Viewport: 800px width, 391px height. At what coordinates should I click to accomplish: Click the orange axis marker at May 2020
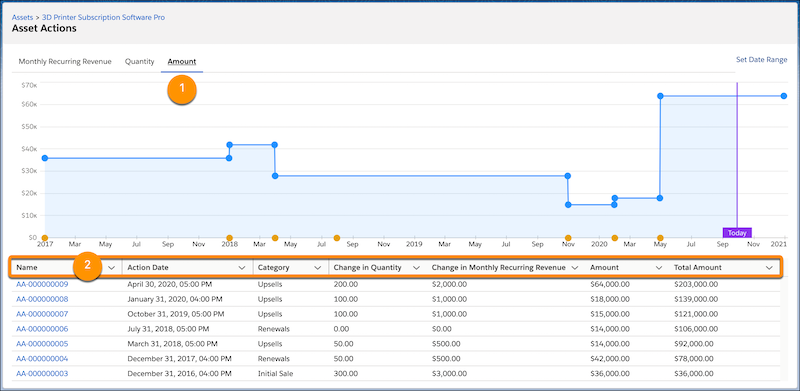point(660,238)
